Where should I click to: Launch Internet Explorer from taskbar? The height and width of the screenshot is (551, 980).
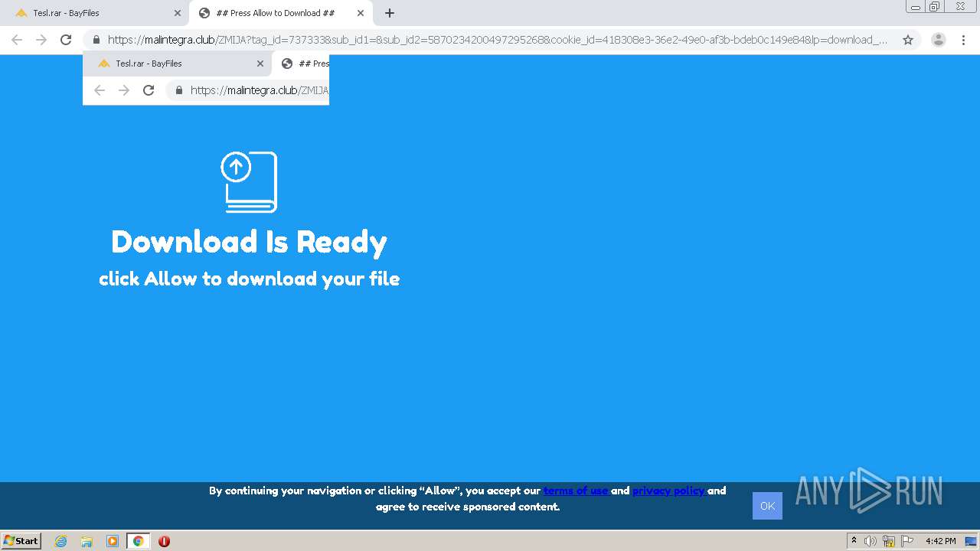click(x=60, y=541)
